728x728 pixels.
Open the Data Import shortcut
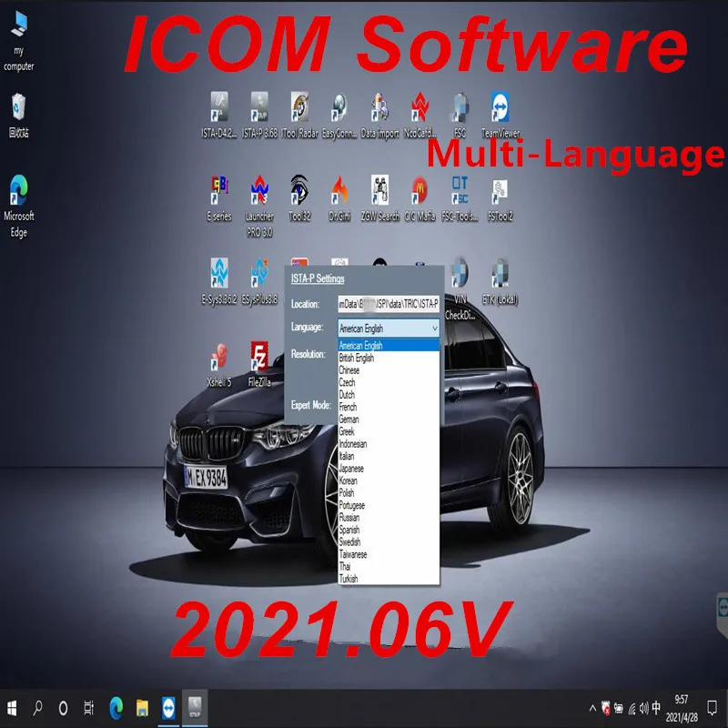coord(379,115)
